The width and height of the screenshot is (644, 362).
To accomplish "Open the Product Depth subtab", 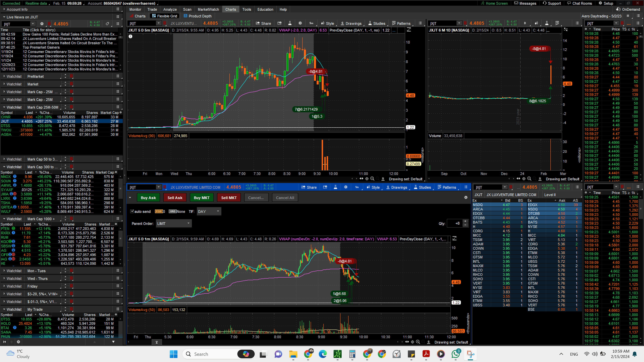I will tap(198, 16).
